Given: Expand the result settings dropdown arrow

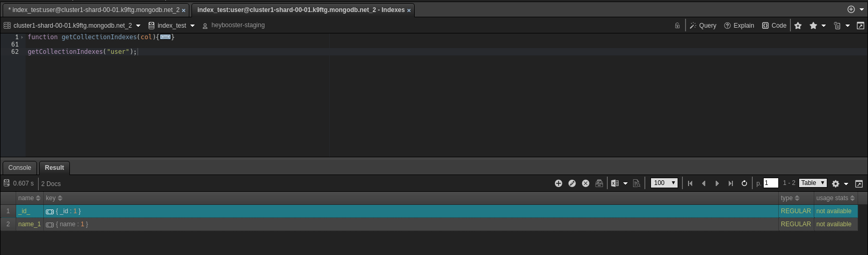Looking at the screenshot, I should (846, 183).
